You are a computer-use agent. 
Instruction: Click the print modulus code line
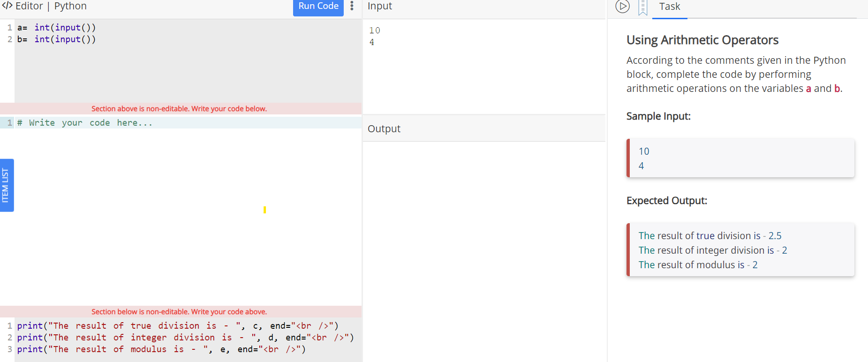(161, 349)
